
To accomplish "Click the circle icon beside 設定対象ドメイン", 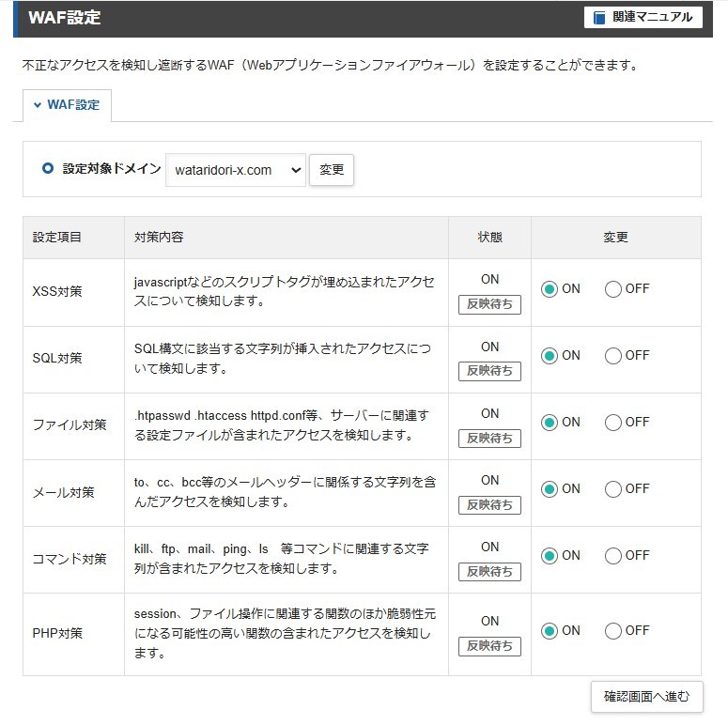I will [47, 168].
